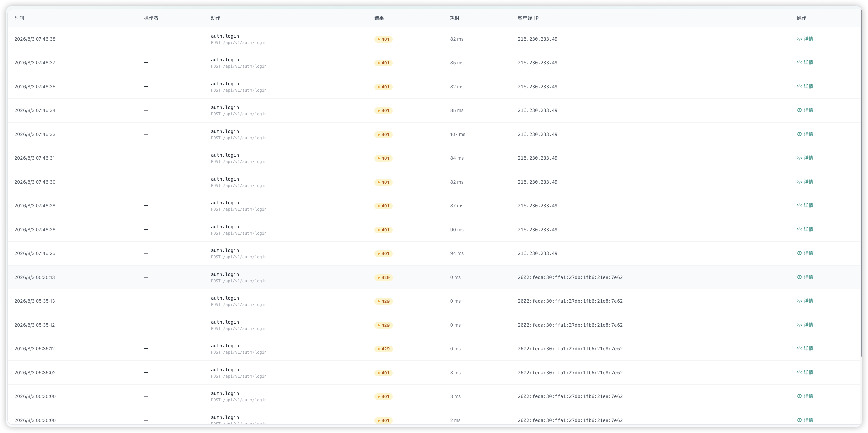Open 详情 for the 90 ms login entry
Viewport: 868px width, 433px height.
[805, 229]
